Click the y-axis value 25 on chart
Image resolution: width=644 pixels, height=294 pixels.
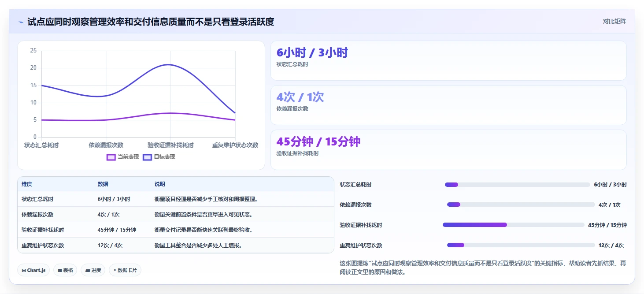33,51
